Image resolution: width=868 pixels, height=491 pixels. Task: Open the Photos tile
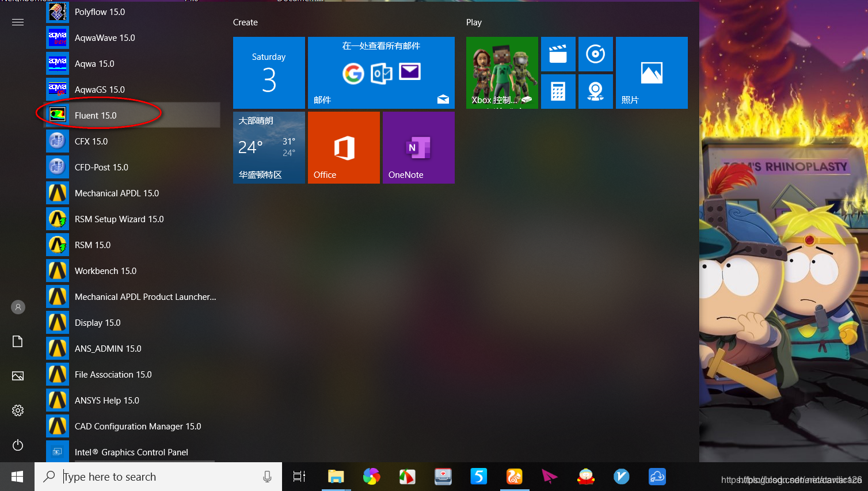(x=652, y=73)
